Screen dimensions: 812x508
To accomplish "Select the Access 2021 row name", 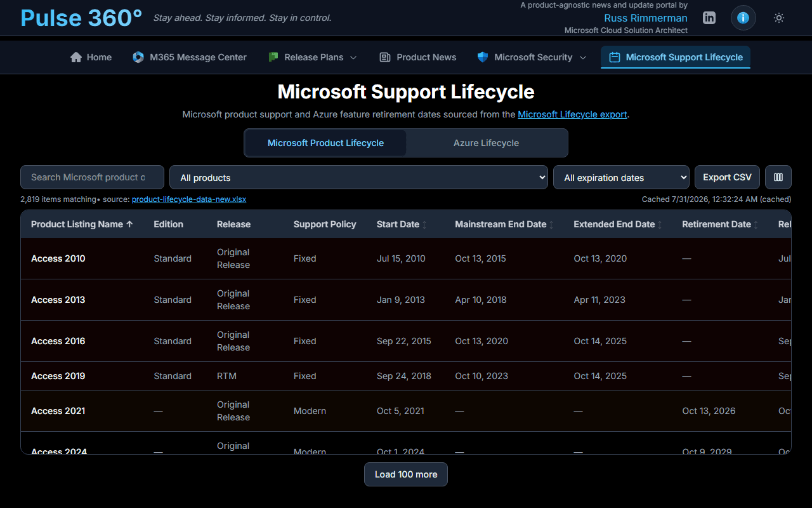I will [x=58, y=411].
